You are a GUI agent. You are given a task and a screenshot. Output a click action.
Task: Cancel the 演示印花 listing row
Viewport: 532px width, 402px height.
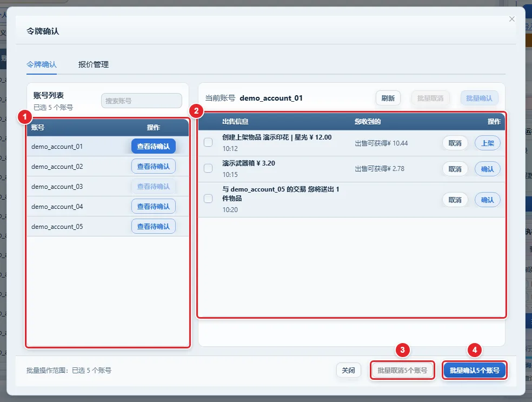point(455,143)
